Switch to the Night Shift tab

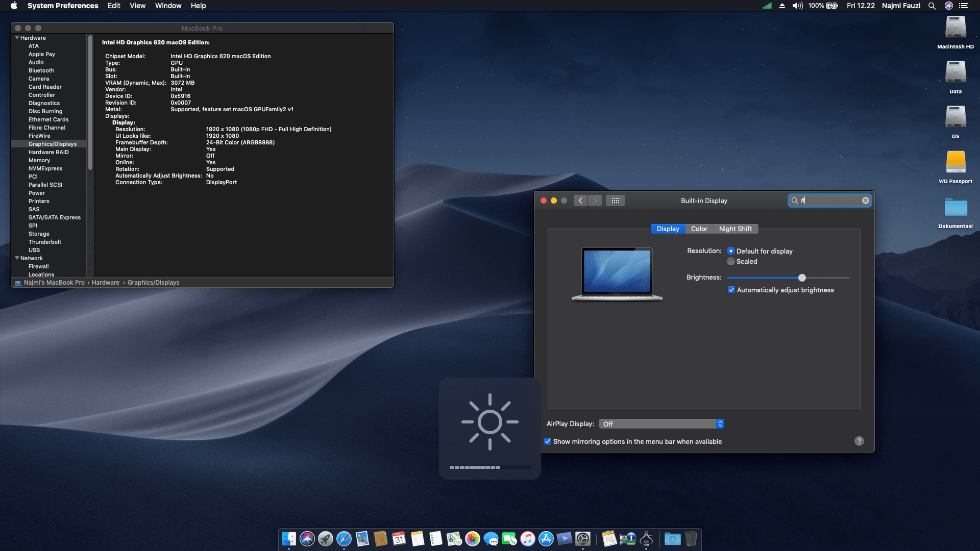735,229
